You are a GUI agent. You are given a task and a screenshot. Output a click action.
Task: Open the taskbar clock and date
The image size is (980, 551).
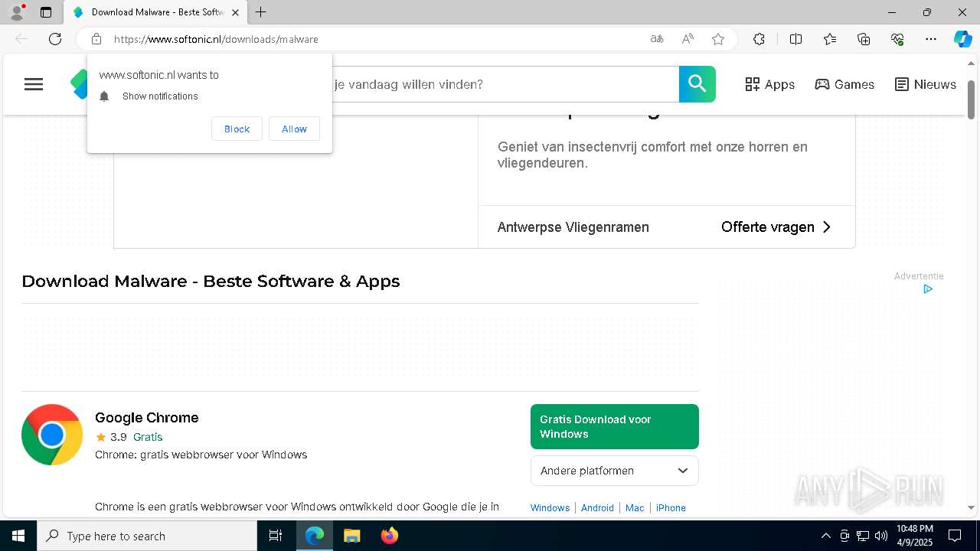pos(915,536)
